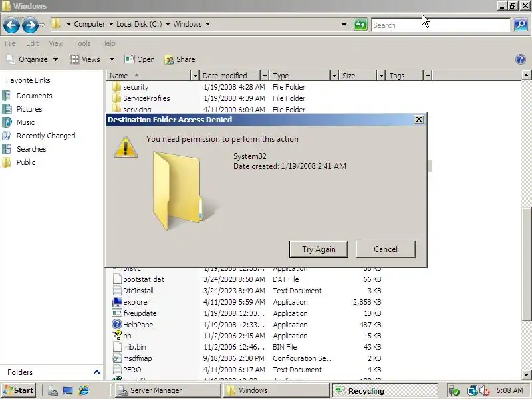The height and width of the screenshot is (399, 532).
Task: Click Try Again in the dialog
Action: tap(319, 249)
